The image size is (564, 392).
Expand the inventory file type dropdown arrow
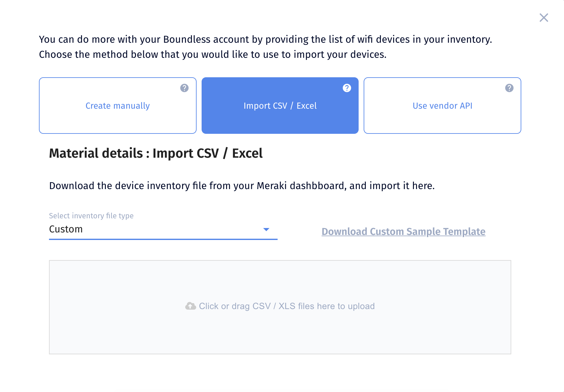pyautogui.click(x=266, y=230)
